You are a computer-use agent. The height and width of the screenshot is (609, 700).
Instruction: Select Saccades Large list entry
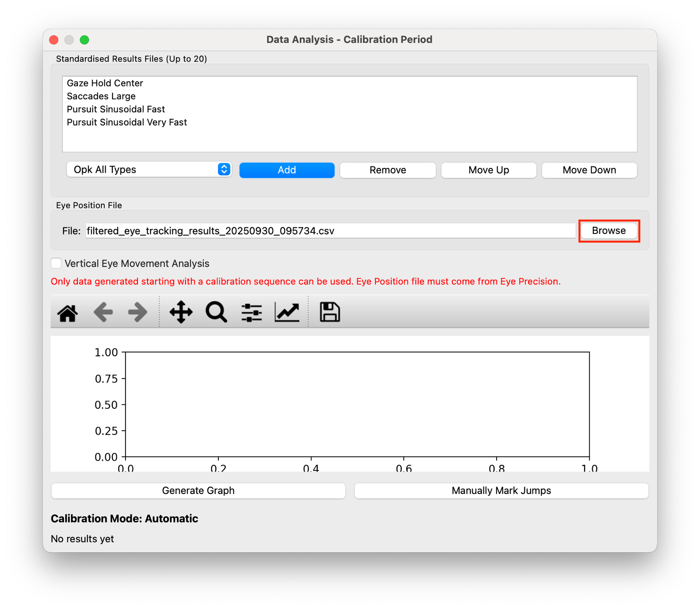pos(101,96)
